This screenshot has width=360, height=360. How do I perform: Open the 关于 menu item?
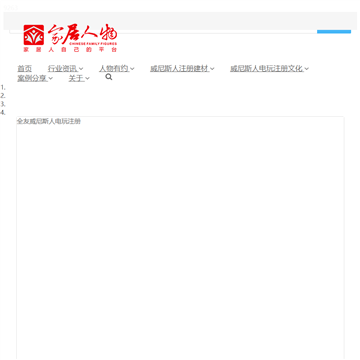76,79
